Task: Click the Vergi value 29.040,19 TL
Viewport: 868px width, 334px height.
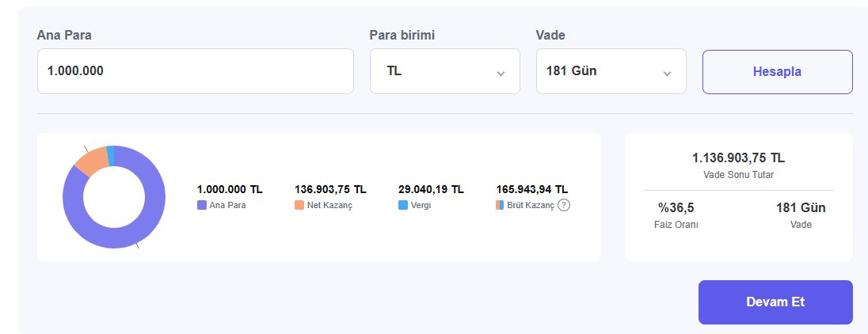Action: click(x=432, y=190)
